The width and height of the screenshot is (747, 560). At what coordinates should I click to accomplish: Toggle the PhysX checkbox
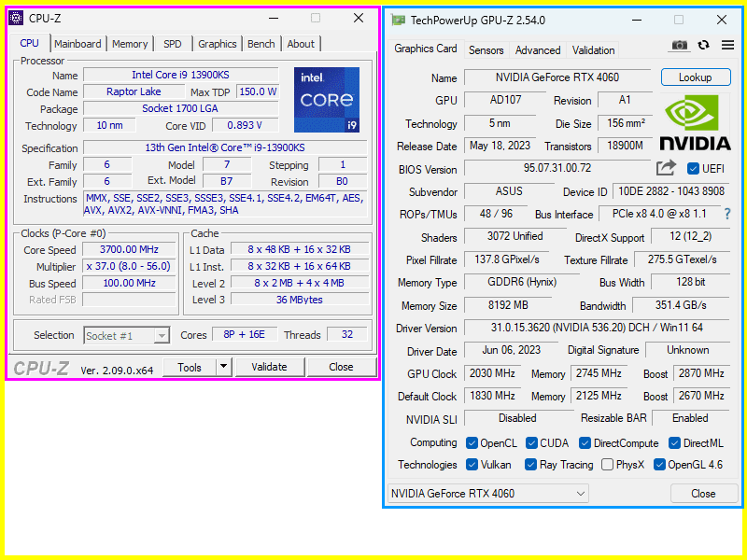(608, 464)
